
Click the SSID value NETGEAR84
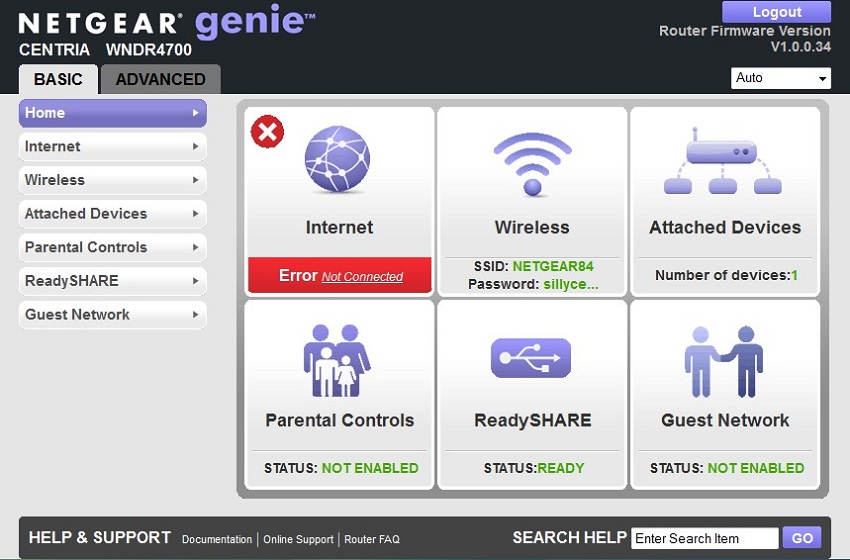(x=553, y=266)
